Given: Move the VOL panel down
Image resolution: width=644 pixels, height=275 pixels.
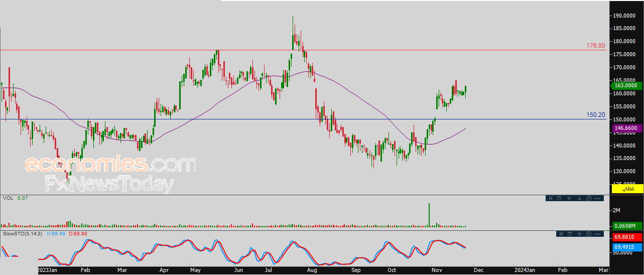Looking at the screenshot, I should coord(579,198).
